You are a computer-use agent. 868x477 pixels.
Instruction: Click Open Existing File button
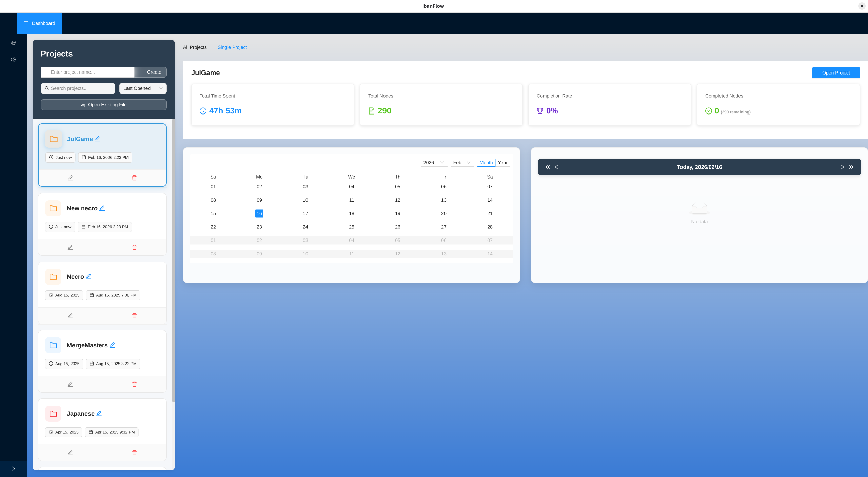103,105
